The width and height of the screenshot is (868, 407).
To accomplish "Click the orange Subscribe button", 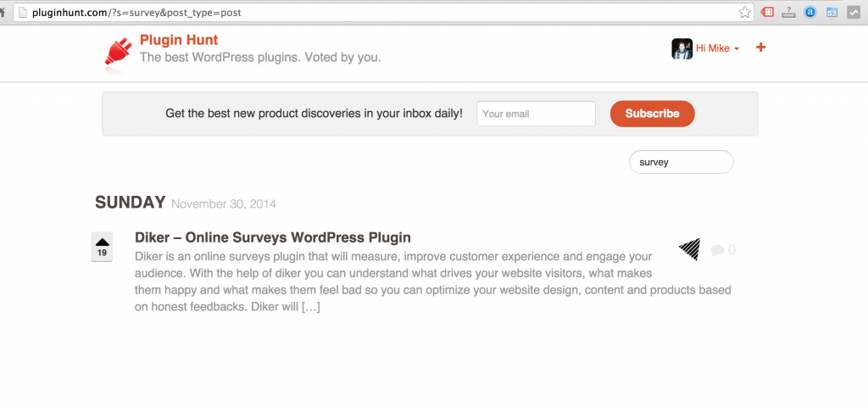I will 652,114.
